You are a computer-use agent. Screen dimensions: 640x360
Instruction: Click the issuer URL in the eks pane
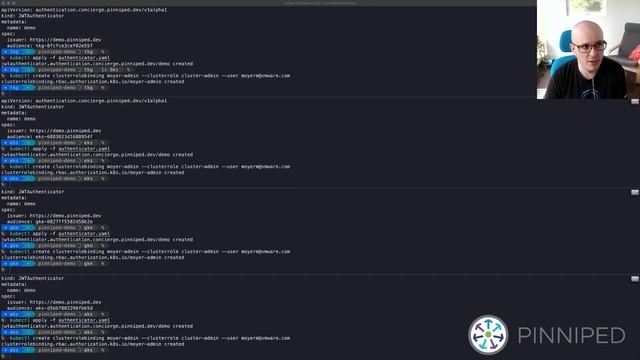point(65,131)
